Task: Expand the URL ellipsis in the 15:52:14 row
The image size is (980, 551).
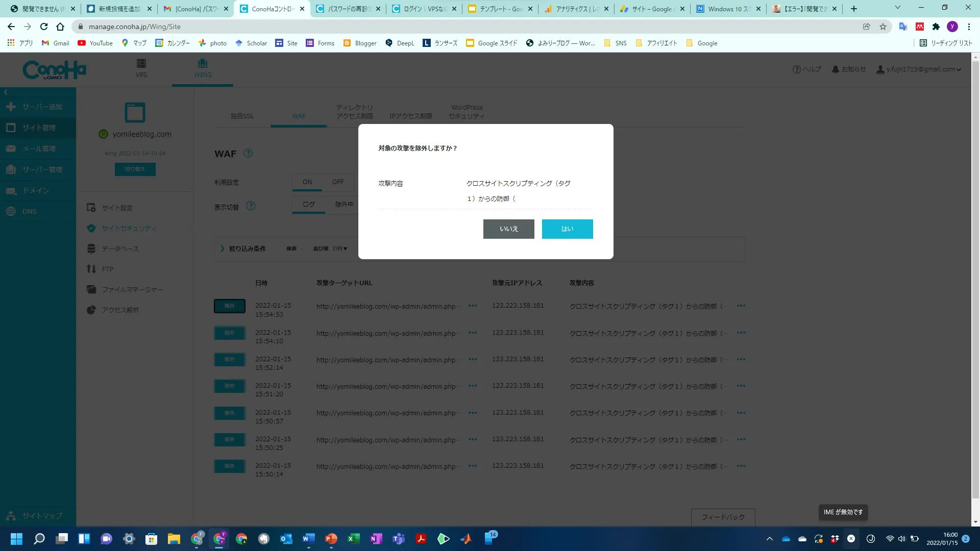Action: (473, 360)
